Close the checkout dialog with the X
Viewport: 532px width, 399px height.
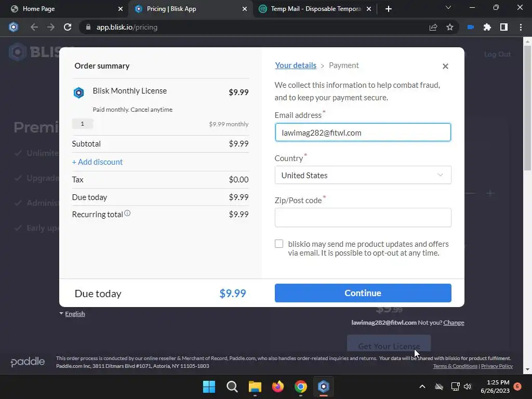pos(445,66)
